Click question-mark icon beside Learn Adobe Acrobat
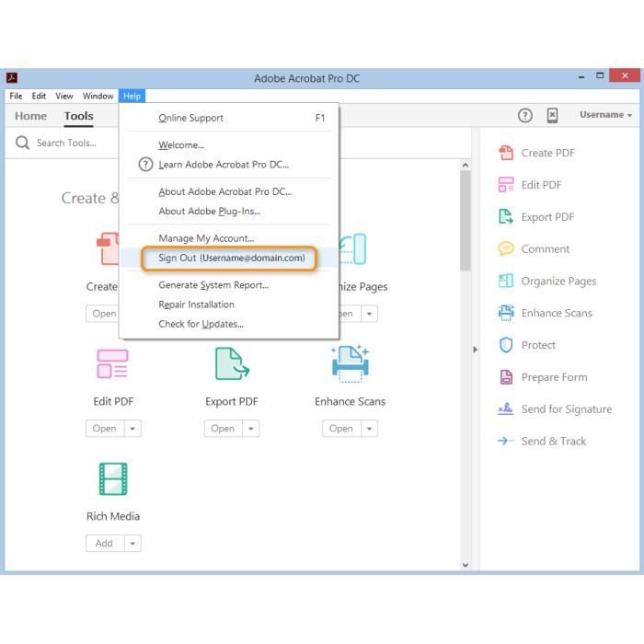This screenshot has width=644, height=644. tap(145, 165)
